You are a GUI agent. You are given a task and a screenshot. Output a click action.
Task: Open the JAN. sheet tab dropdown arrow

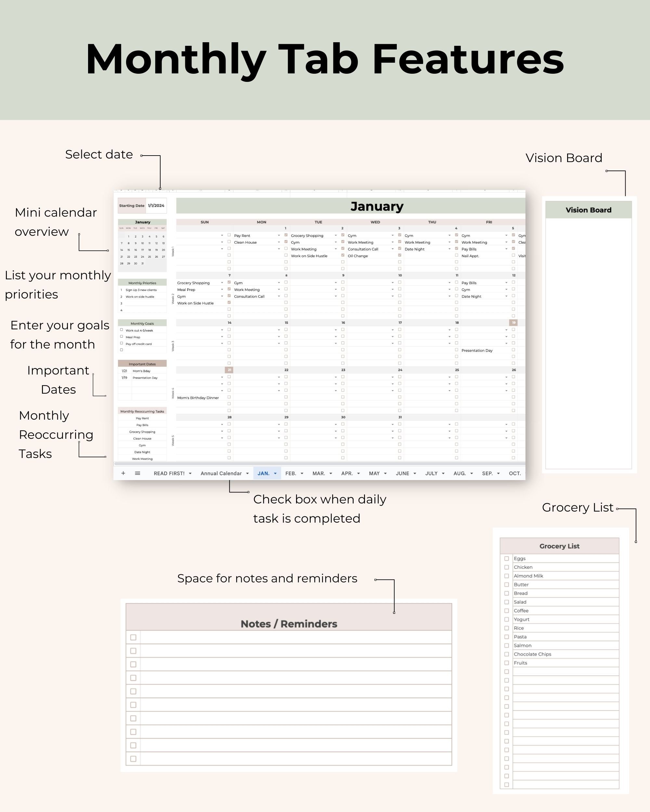[276, 474]
